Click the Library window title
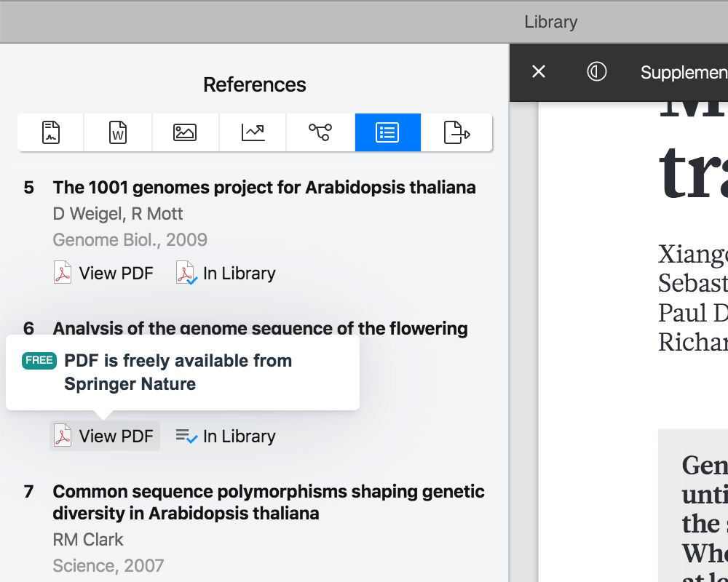The image size is (728, 582). click(x=550, y=22)
